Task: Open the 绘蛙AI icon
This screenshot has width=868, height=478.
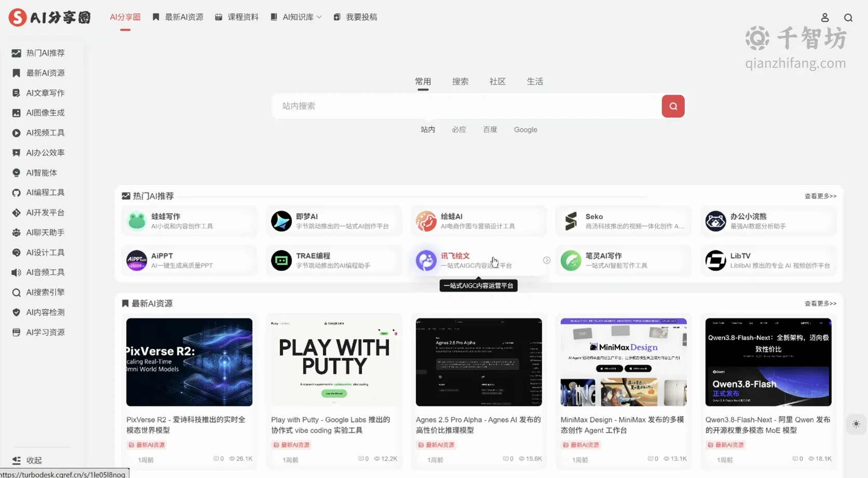Action: (x=426, y=221)
